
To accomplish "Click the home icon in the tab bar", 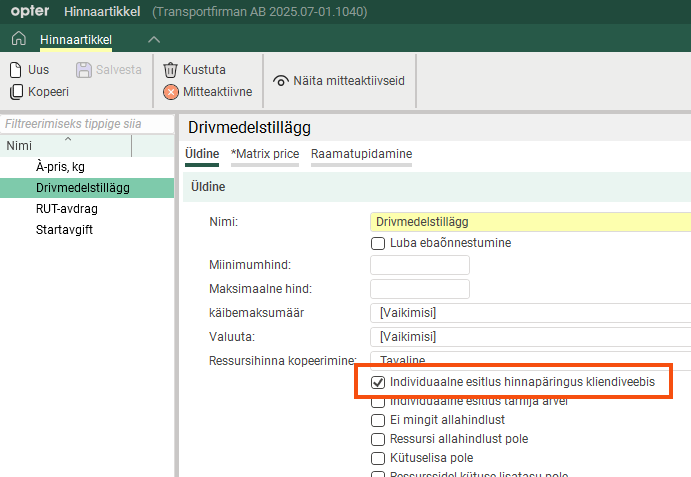I will (18, 39).
